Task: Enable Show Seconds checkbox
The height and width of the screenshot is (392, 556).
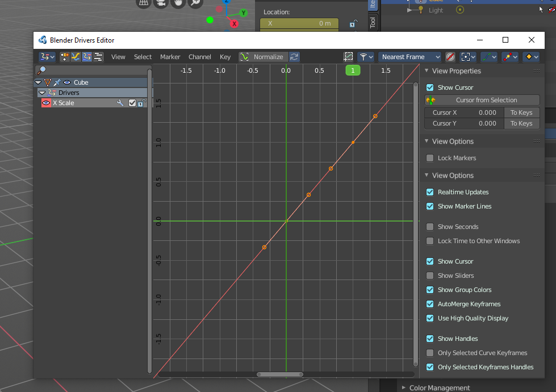Action: point(430,227)
